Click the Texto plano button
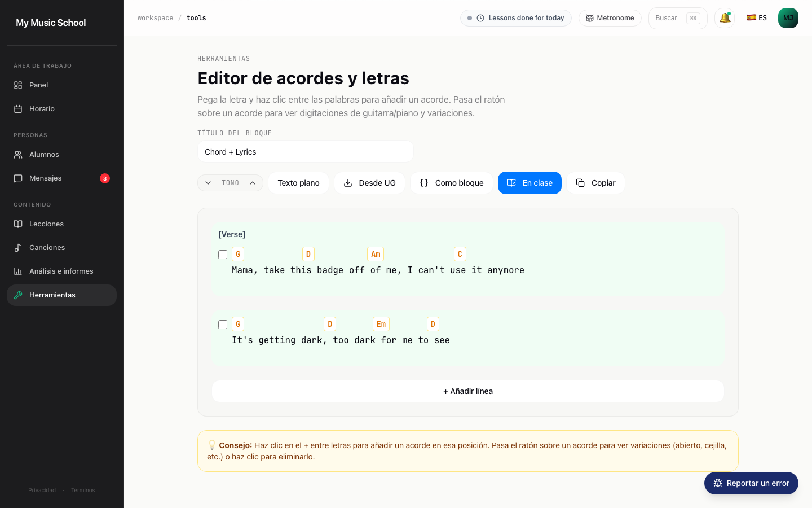 (299, 183)
